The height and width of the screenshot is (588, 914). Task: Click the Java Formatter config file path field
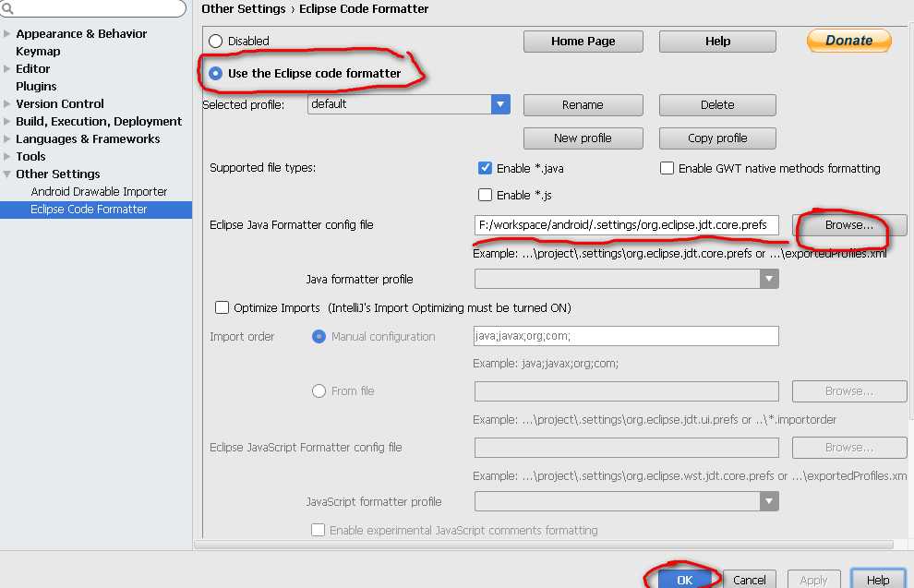click(x=627, y=225)
